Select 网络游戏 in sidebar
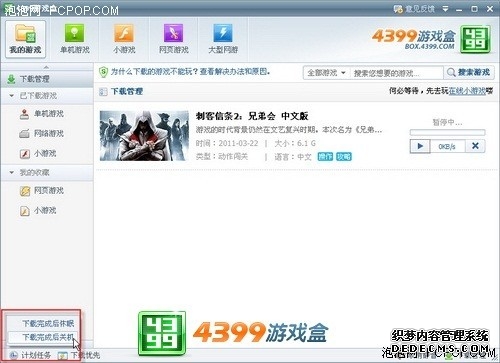Image resolution: width=500 pixels, height=363 pixels. point(42,134)
